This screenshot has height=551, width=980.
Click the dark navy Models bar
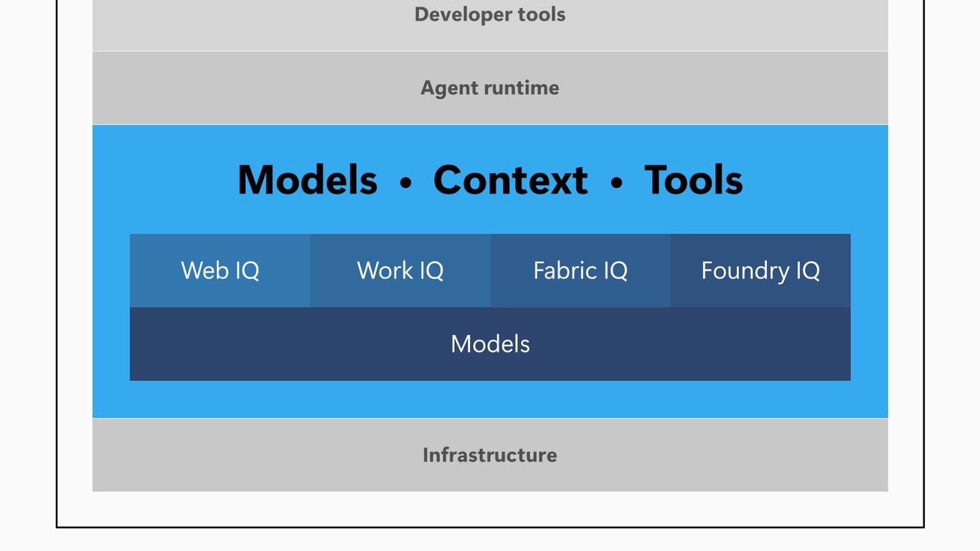tap(490, 344)
